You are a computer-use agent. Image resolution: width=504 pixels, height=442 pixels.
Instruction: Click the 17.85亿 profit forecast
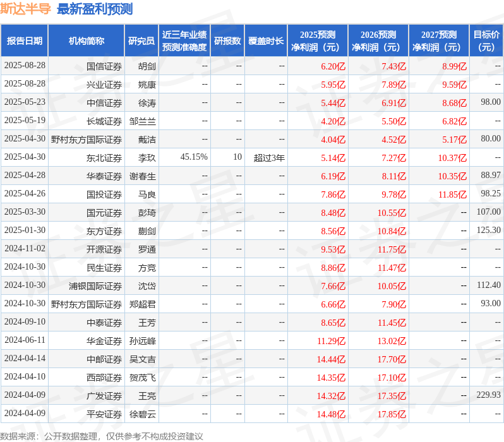(x=392, y=414)
